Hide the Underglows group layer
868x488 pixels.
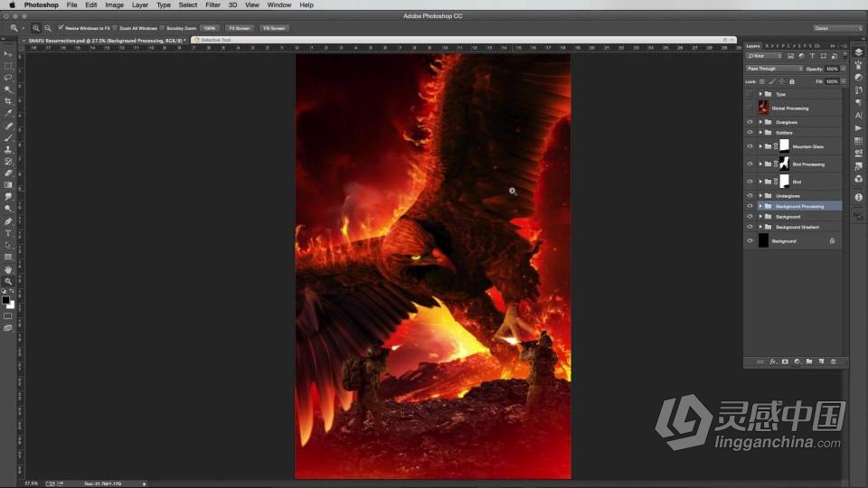(750, 195)
